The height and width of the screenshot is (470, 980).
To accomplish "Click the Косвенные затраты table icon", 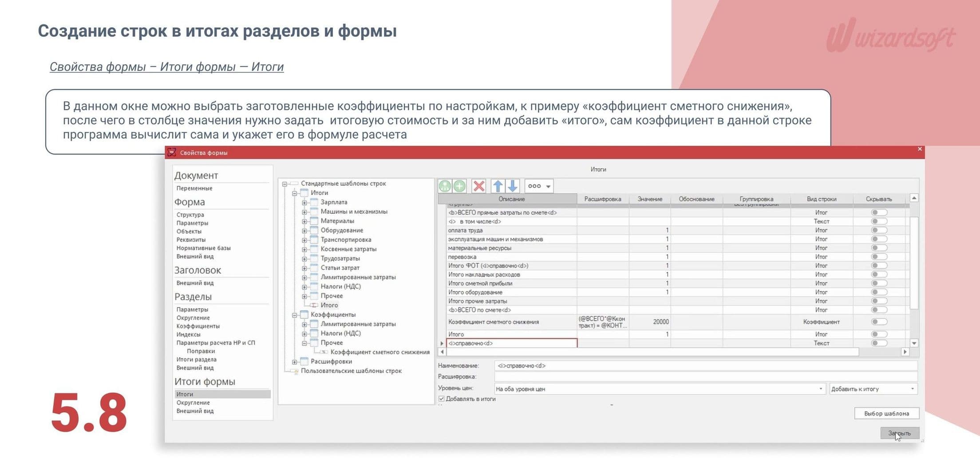I will pos(314,249).
